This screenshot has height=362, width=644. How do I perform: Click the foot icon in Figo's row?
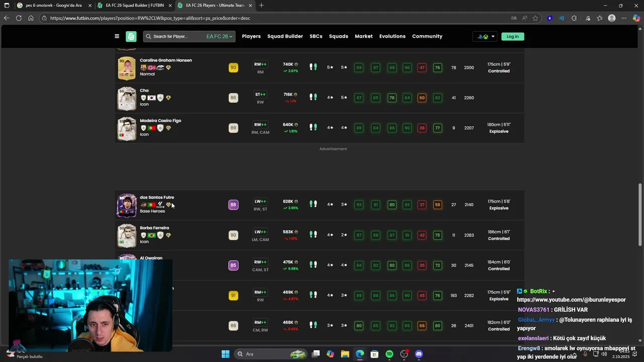(x=313, y=128)
